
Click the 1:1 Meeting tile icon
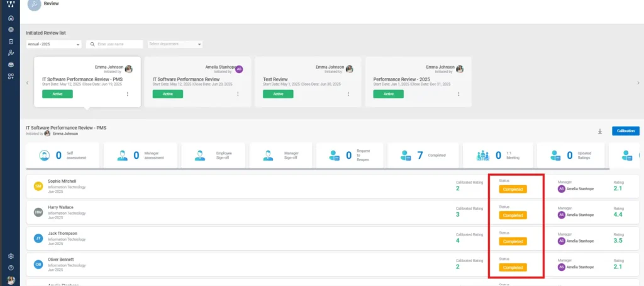(x=483, y=156)
